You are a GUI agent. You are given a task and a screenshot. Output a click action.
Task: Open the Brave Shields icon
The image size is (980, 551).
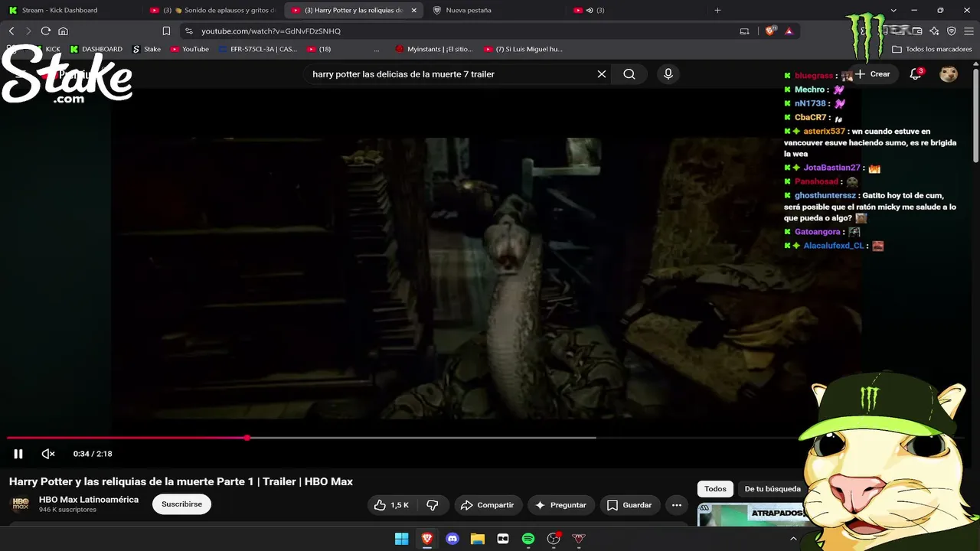pos(771,31)
